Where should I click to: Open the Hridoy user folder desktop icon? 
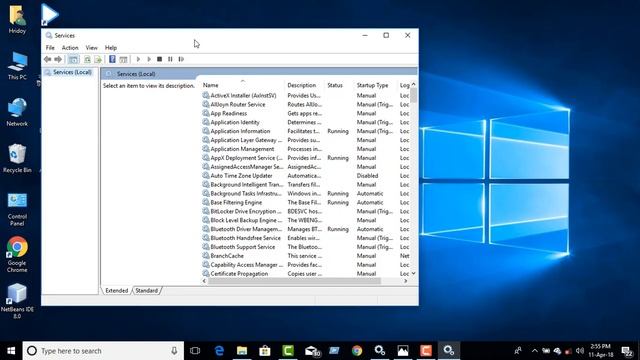[17, 19]
